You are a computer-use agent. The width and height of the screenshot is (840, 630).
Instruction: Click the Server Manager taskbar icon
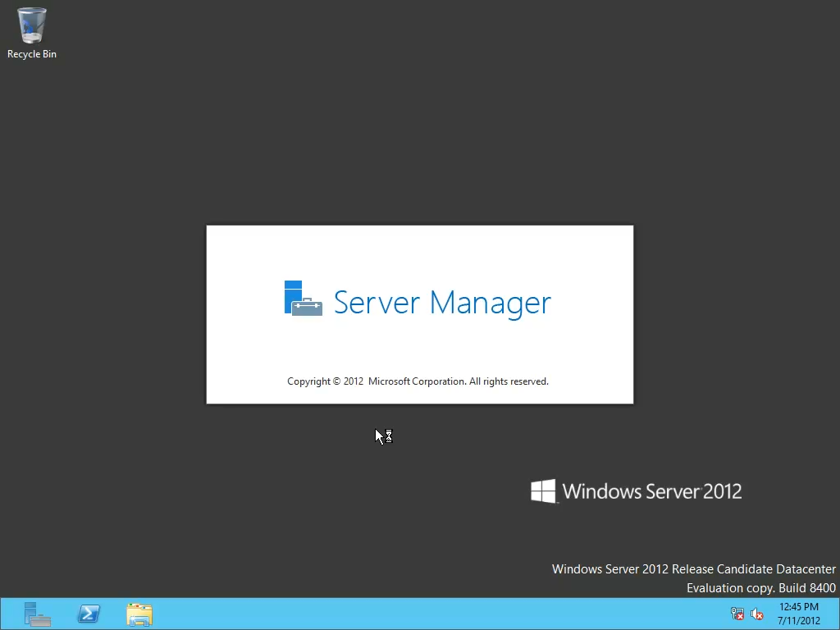tap(38, 614)
